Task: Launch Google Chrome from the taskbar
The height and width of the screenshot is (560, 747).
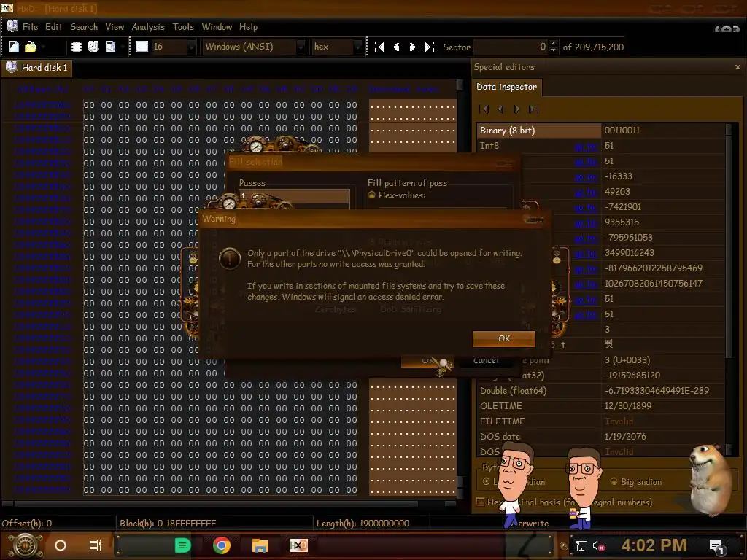Action: coord(222,545)
